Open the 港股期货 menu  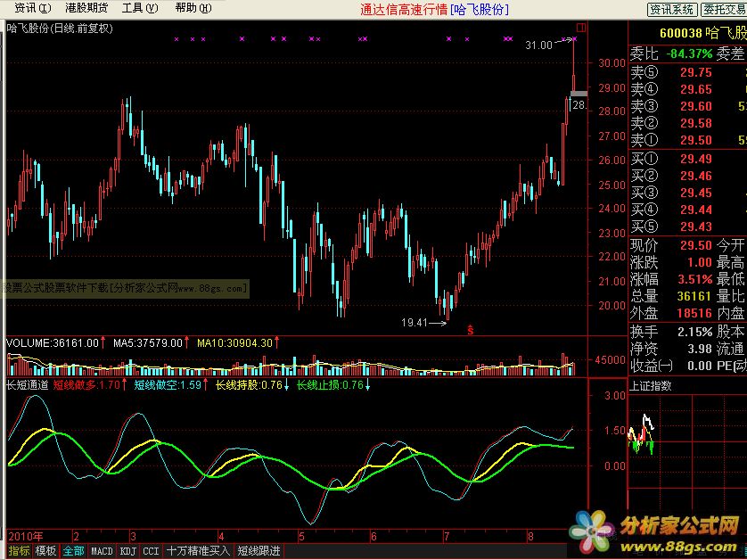click(x=86, y=8)
